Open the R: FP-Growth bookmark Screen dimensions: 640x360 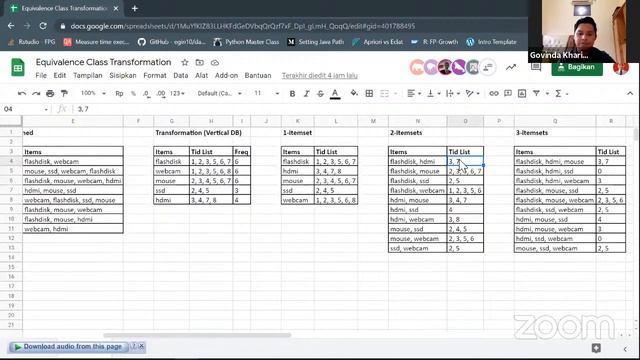pos(434,42)
